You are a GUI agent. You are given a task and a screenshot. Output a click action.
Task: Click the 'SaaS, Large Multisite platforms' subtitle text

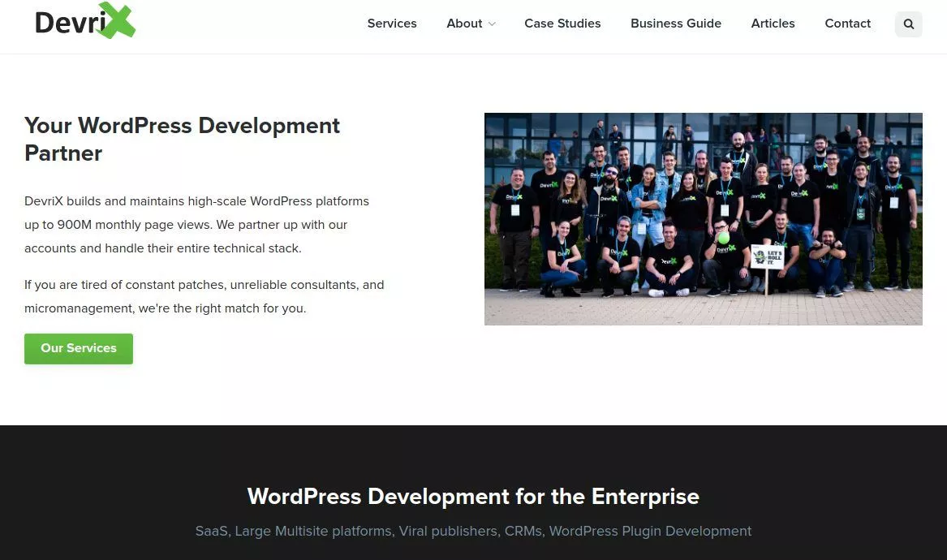(473, 531)
